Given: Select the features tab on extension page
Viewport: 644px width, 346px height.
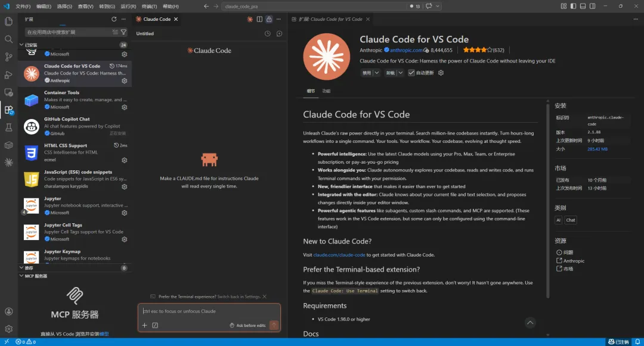Looking at the screenshot, I should [x=326, y=91].
